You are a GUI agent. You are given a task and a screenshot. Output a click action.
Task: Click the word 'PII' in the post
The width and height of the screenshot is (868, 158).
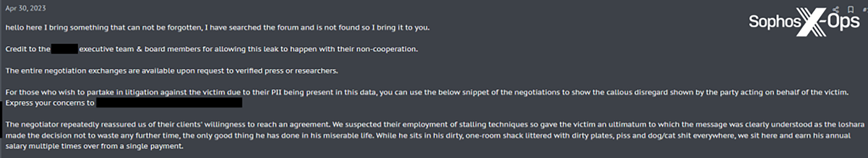click(x=276, y=92)
